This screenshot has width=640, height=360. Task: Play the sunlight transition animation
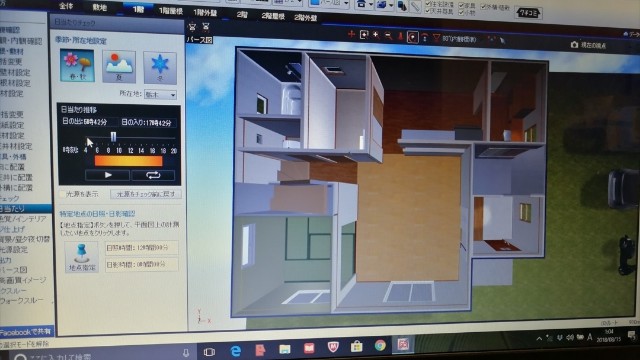[x=107, y=175]
